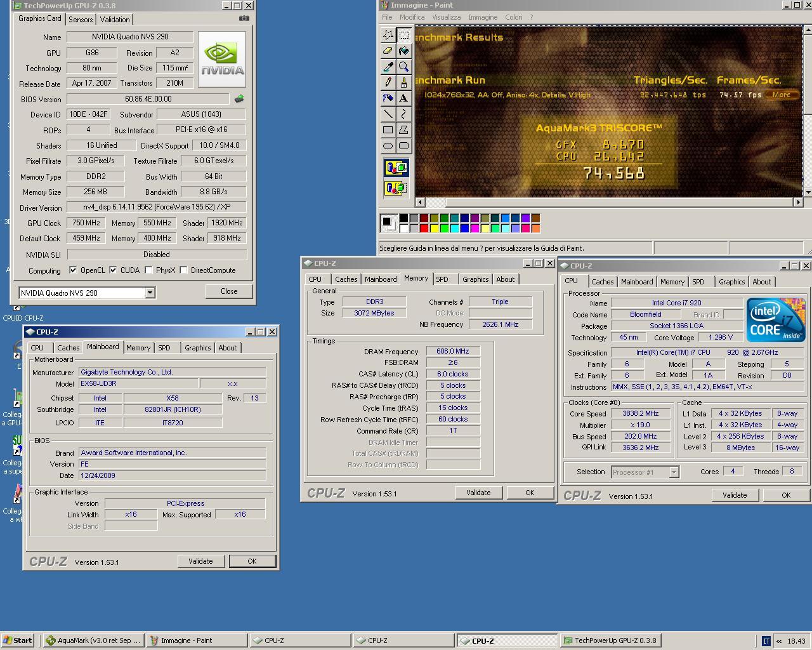Screen dimensions: 812x650
Task: Select the Curve tool in Paint
Action: (403, 114)
